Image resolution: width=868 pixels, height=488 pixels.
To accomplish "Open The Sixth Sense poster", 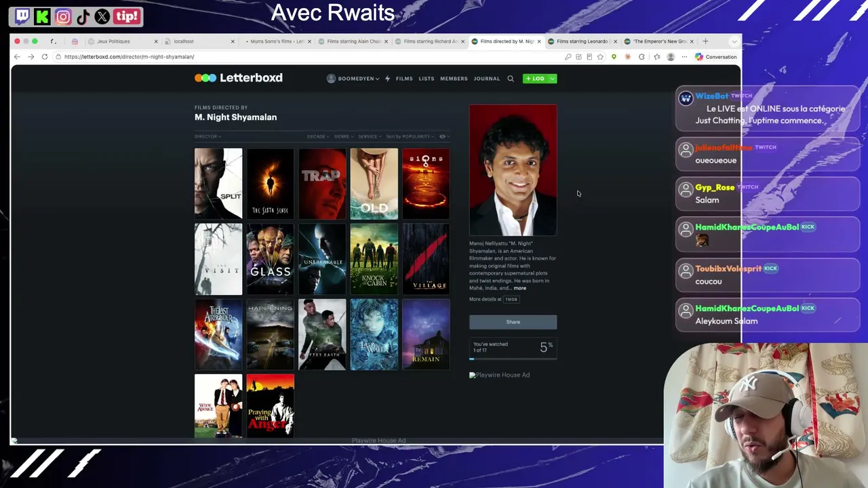I will 271,184.
